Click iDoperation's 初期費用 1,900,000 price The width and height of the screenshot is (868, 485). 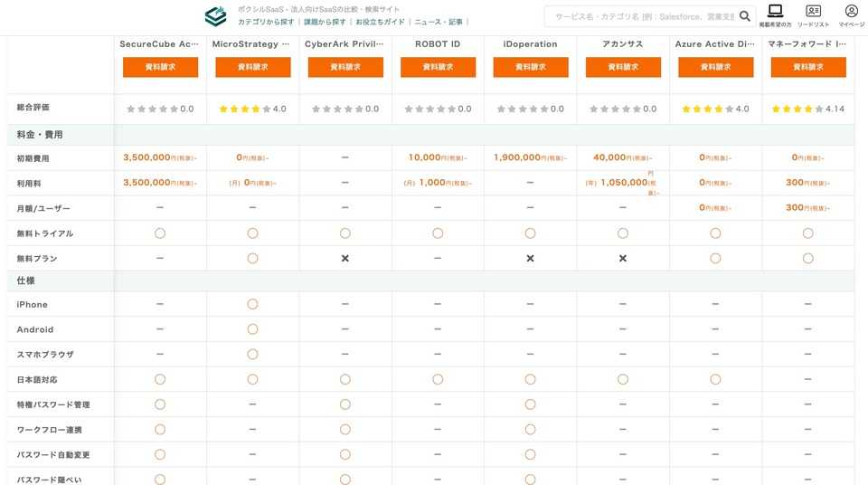coord(531,158)
